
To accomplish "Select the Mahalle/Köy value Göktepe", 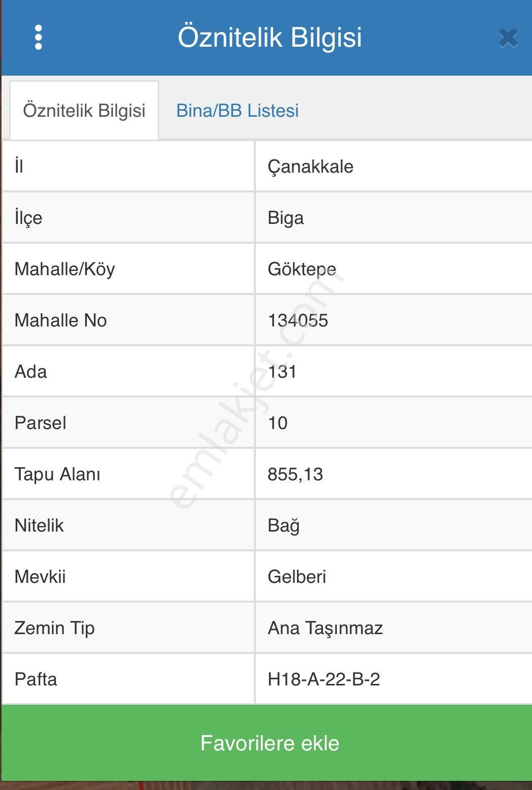I will point(302,269).
